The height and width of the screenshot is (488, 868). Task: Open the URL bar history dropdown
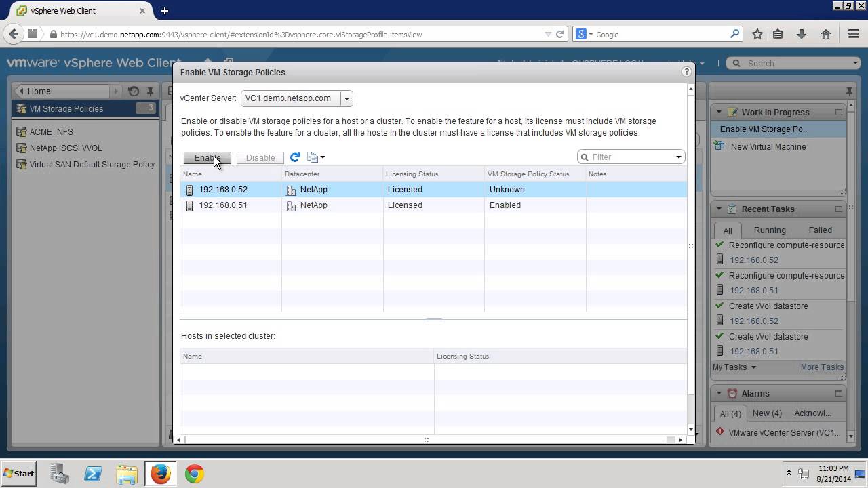548,34
